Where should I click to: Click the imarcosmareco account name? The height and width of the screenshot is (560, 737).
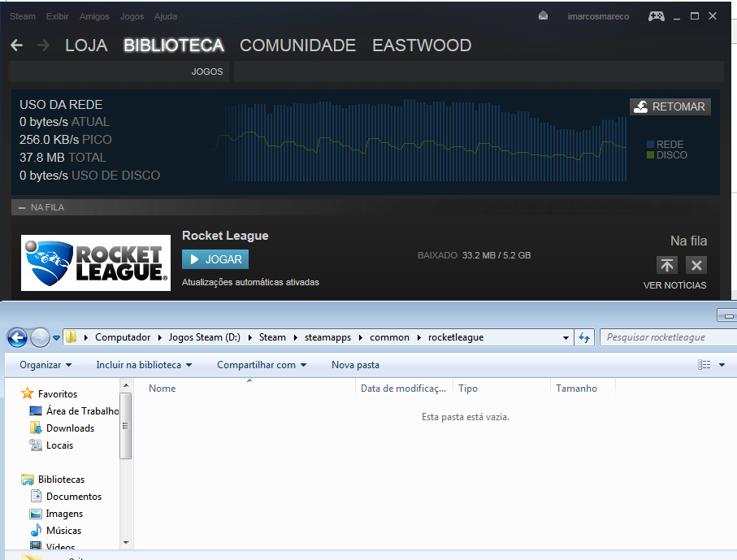(598, 16)
